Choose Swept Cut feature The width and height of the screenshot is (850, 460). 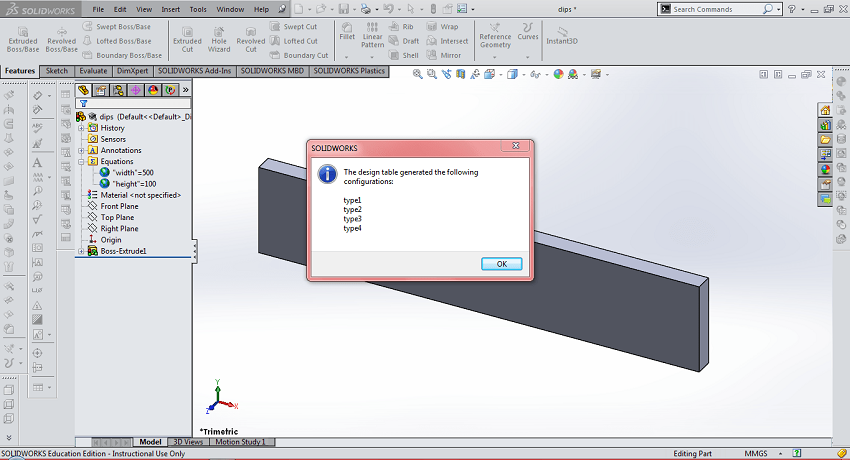click(293, 27)
